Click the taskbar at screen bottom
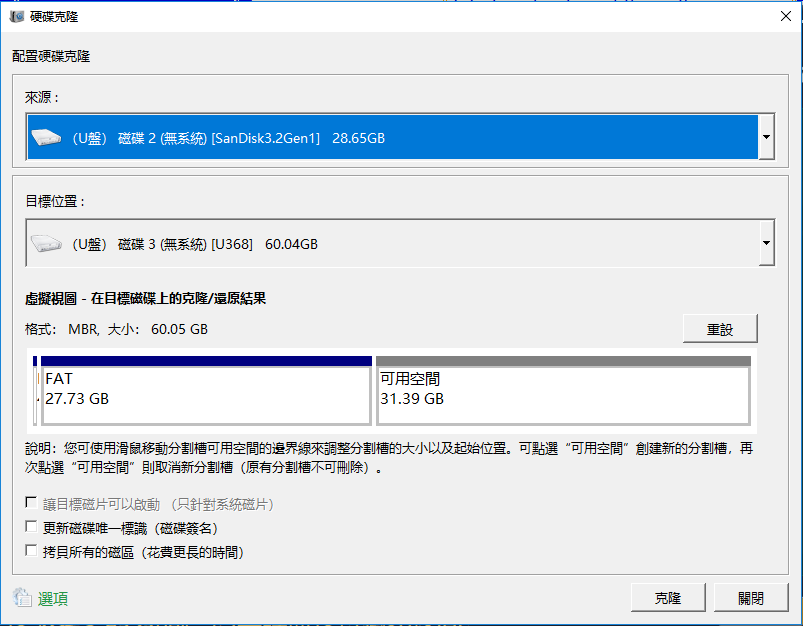This screenshot has width=803, height=626. click(x=400, y=622)
